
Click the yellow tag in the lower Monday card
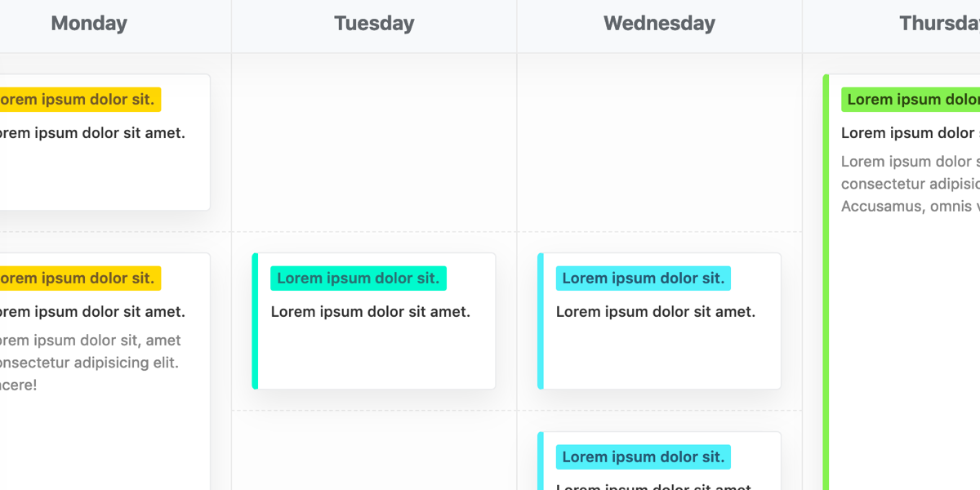[x=79, y=278]
